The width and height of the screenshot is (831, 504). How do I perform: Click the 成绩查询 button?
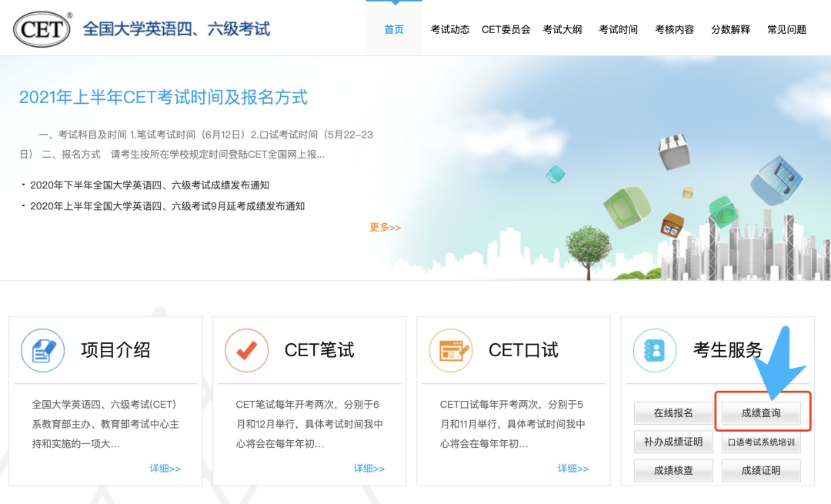tap(761, 413)
